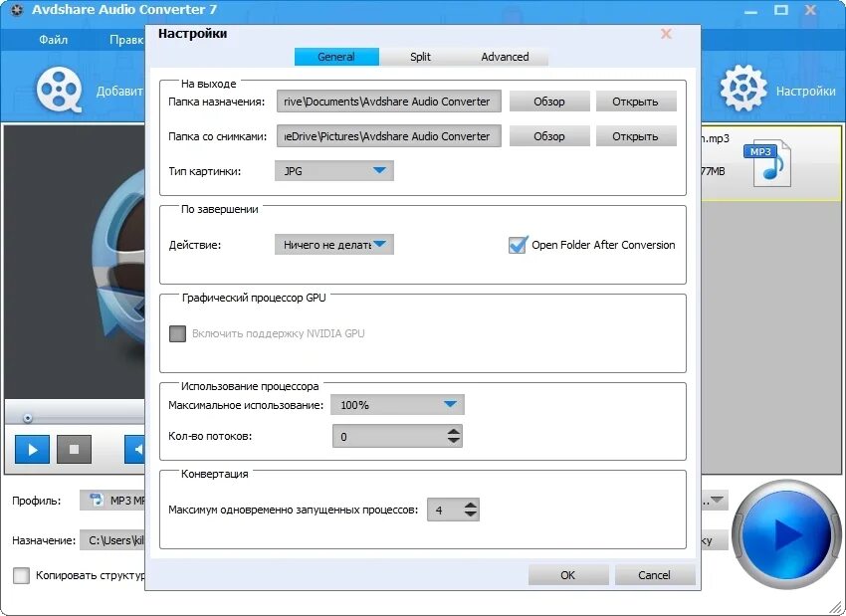Open the Advanced tab
The image size is (846, 616).
click(x=505, y=57)
